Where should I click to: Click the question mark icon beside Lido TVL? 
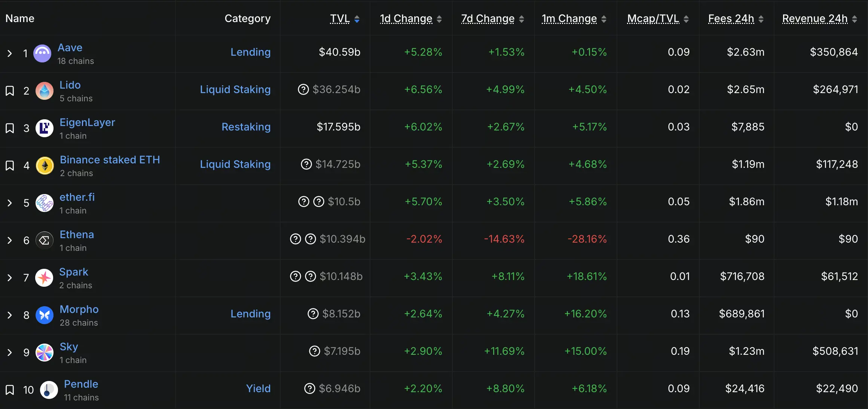[303, 90]
